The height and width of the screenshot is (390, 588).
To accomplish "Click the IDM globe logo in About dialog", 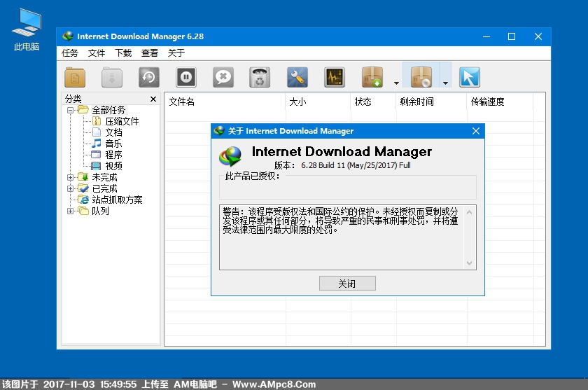I will tap(230, 156).
